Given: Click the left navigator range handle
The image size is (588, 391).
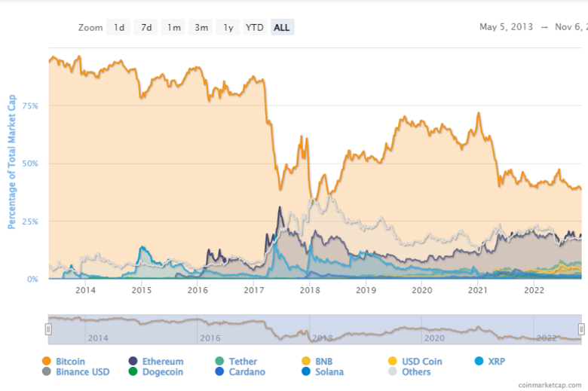Looking at the screenshot, I should (x=48, y=329).
